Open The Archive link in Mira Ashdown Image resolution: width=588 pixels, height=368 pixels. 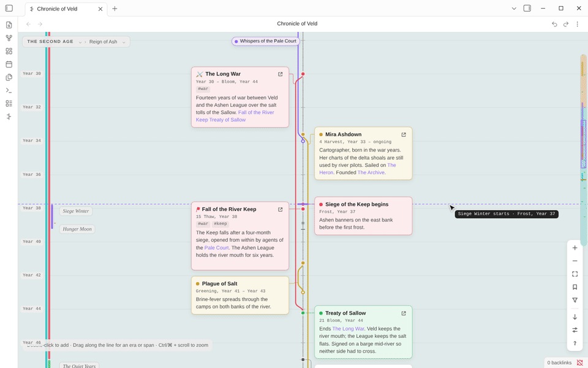(371, 172)
